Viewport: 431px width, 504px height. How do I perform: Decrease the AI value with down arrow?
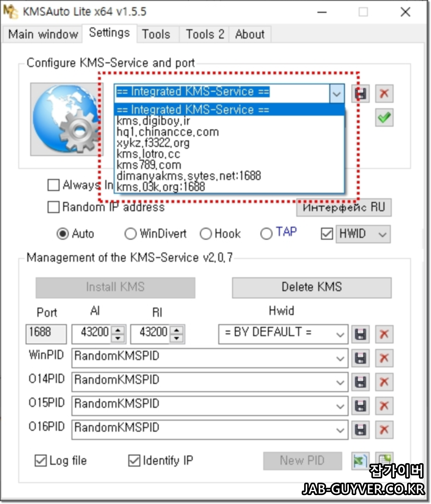[x=118, y=338]
